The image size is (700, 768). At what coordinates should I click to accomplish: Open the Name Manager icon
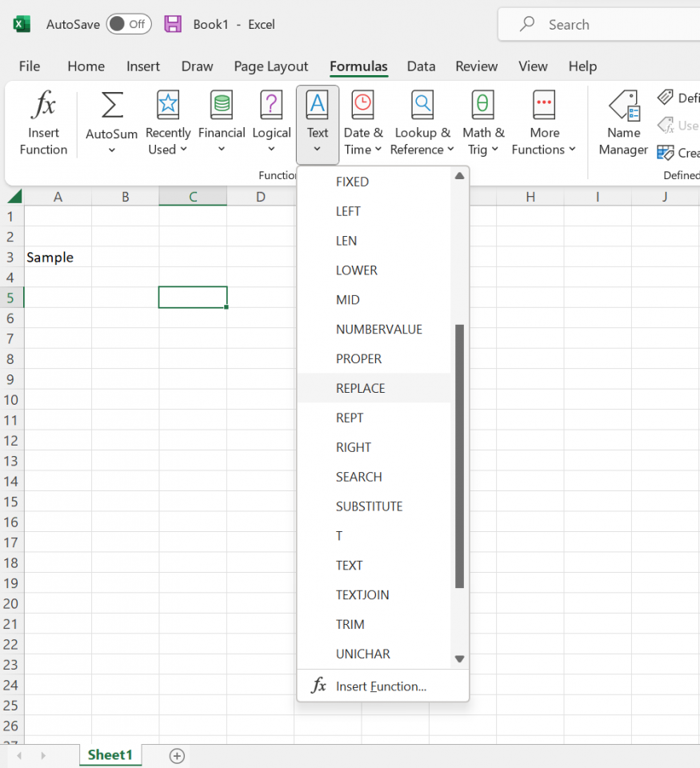[x=623, y=106]
